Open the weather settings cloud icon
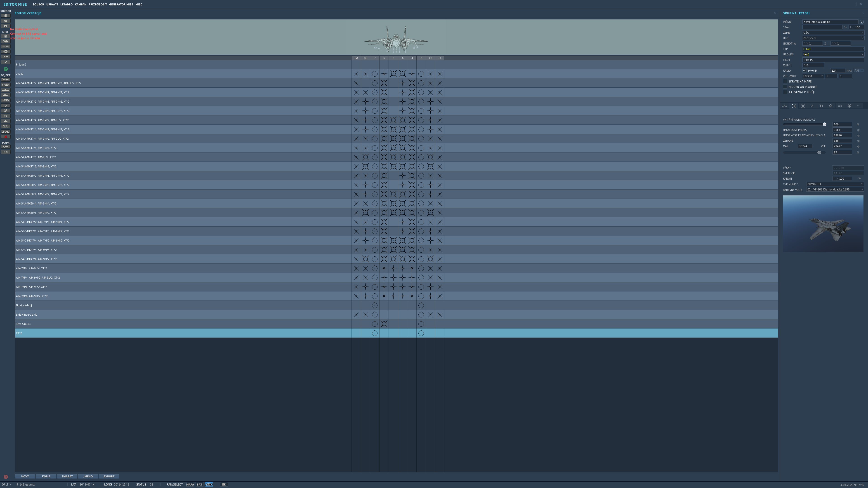868x488 pixels. click(5, 41)
